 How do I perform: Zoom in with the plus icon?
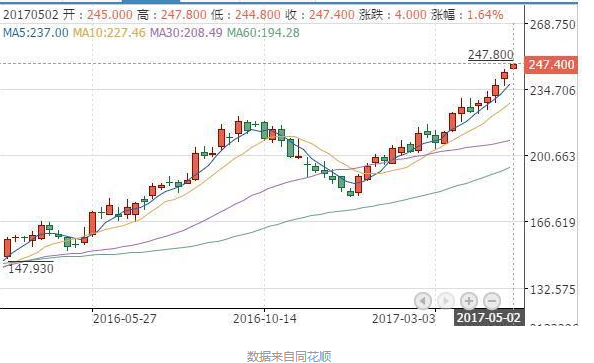[469, 301]
